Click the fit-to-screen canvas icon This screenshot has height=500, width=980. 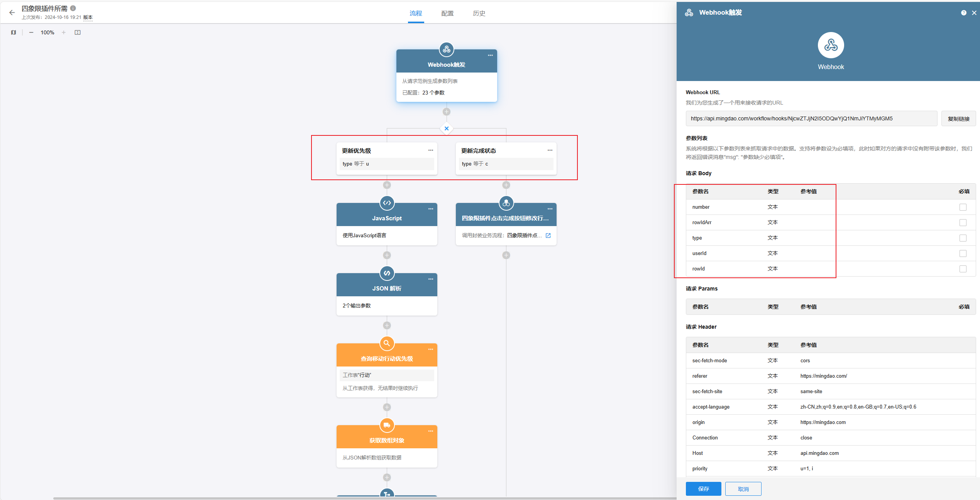pyautogui.click(x=78, y=32)
